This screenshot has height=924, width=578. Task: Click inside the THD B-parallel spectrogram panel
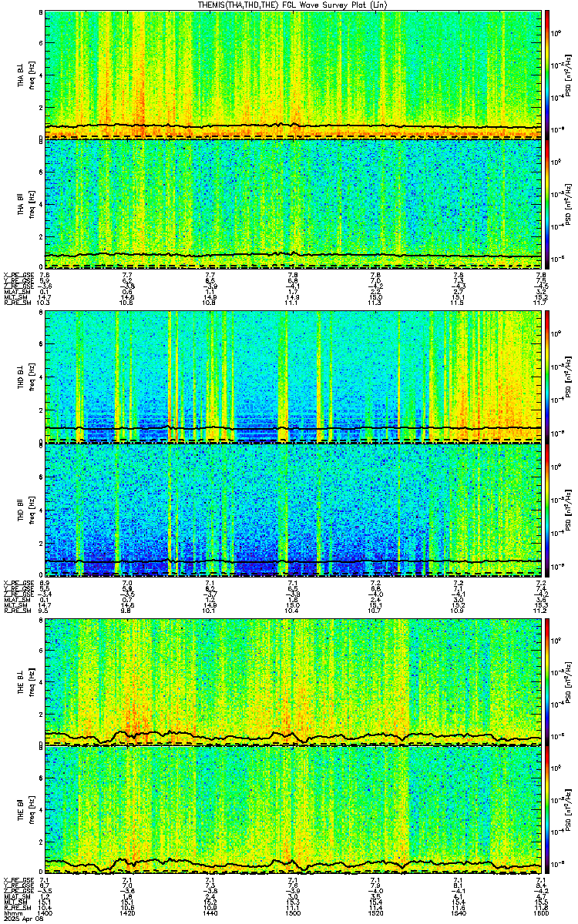[292, 508]
